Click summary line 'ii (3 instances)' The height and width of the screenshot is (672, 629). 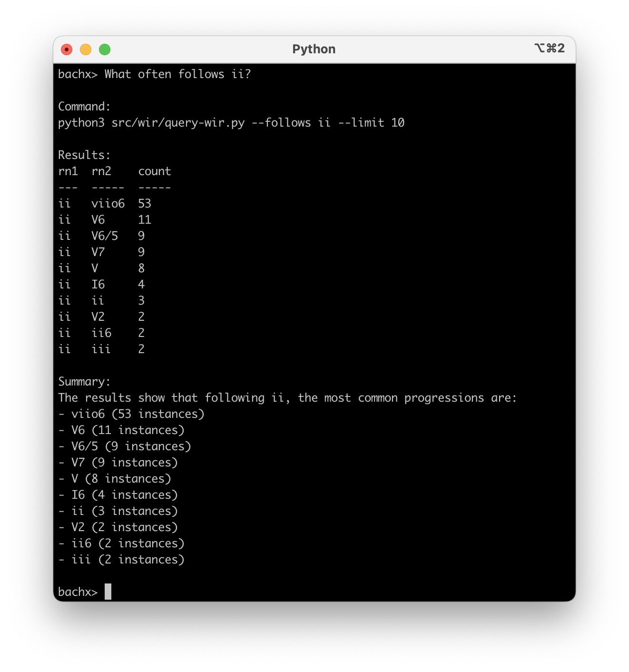118,511
